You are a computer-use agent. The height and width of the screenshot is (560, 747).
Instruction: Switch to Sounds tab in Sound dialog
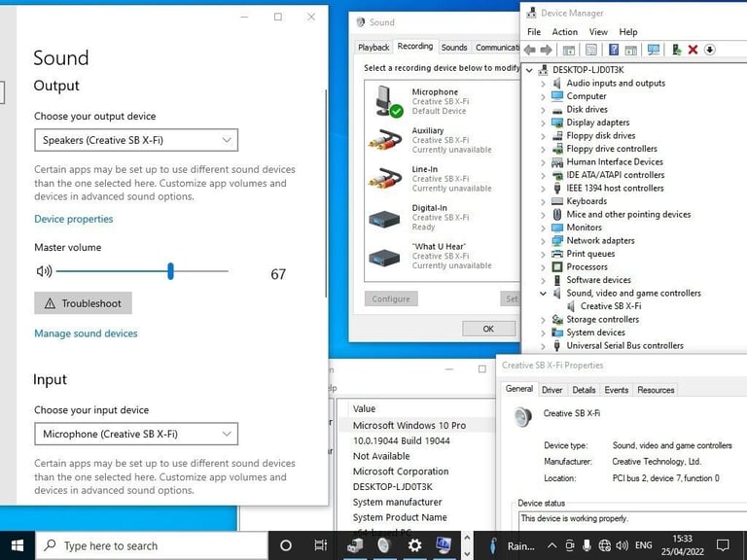pyautogui.click(x=453, y=47)
